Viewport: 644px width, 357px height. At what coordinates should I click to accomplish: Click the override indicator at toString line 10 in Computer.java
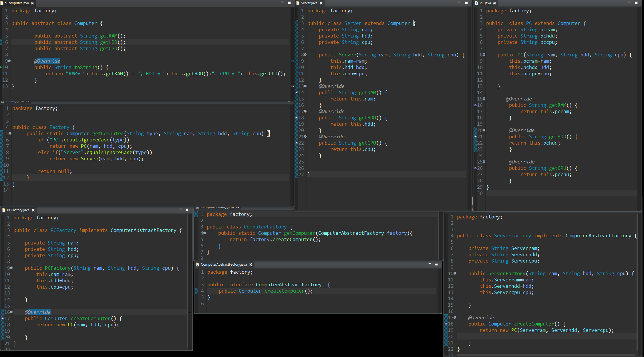[1, 67]
